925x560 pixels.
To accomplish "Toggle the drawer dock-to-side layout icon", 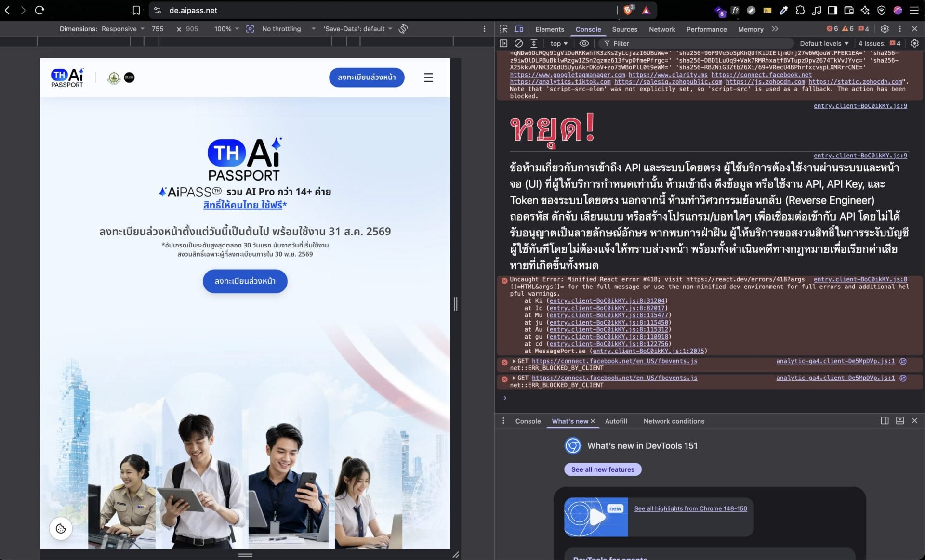I will pyautogui.click(x=885, y=420).
